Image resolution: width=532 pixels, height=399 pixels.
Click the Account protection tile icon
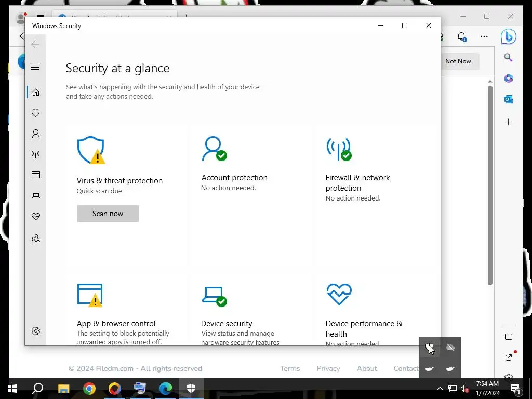point(214,149)
